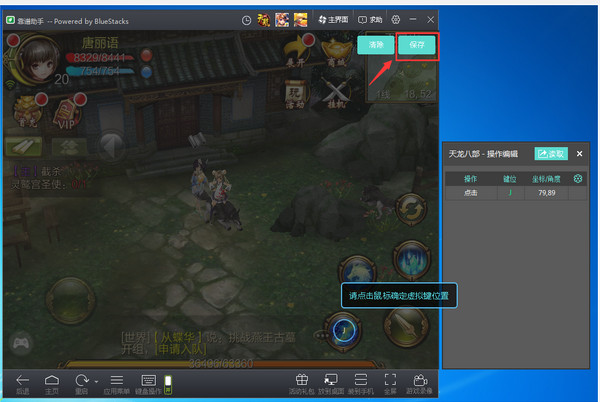
Task: Open the 商城 gold ingot shop icon
Action: [x=336, y=53]
